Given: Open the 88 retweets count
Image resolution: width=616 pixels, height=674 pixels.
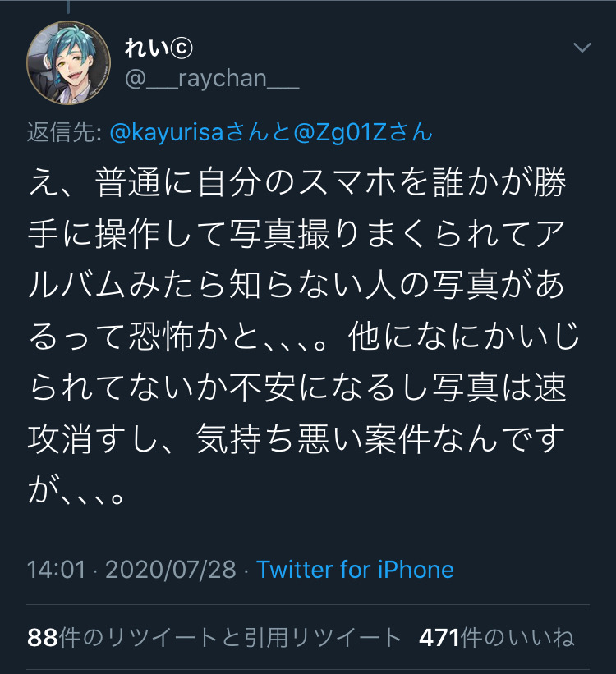Looking at the screenshot, I should pos(43,637).
